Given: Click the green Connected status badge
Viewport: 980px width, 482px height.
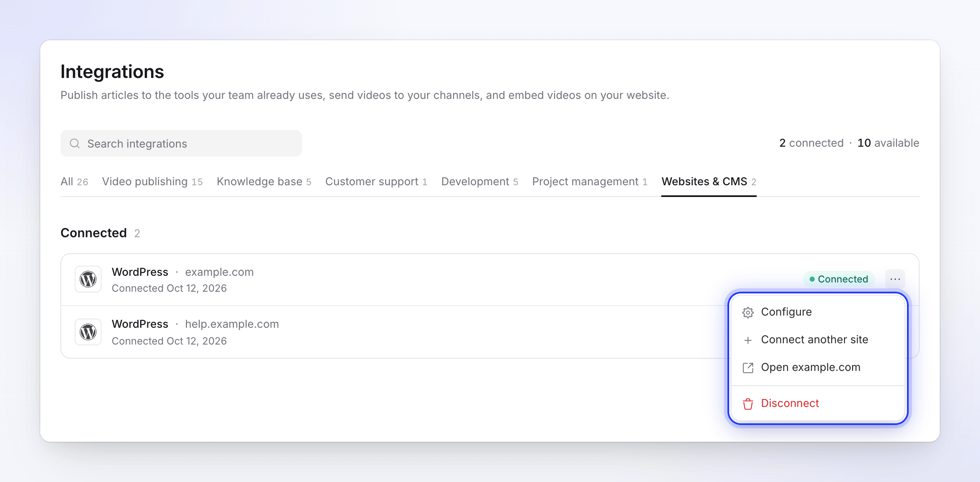Looking at the screenshot, I should [x=839, y=279].
